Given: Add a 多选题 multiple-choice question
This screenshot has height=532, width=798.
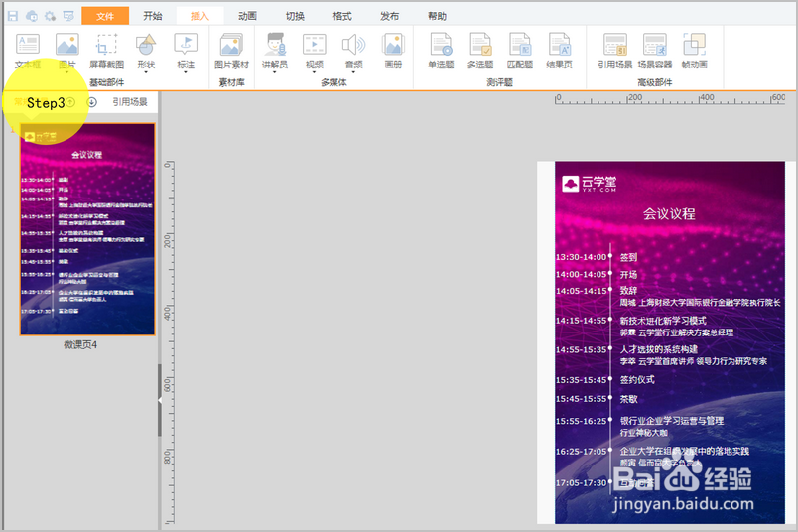Looking at the screenshot, I should click(x=480, y=51).
